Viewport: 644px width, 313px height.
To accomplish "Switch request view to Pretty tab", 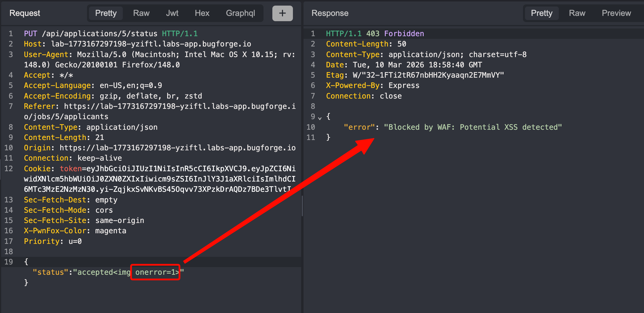I will point(106,13).
